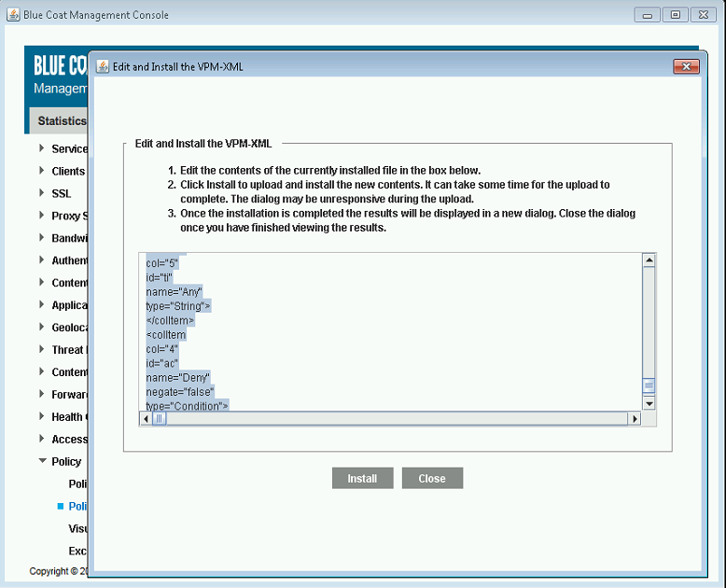Close the Edit and Install VPM-XML dialog

pos(686,66)
